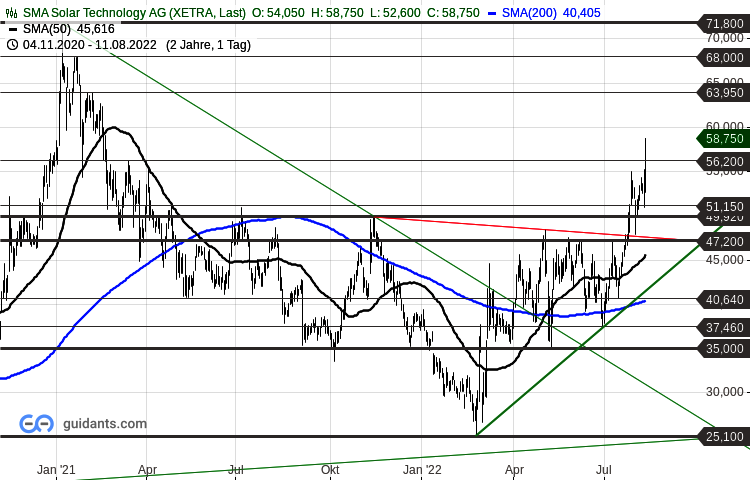Click the 71,800 price level label
The image size is (750, 480).
pos(722,23)
